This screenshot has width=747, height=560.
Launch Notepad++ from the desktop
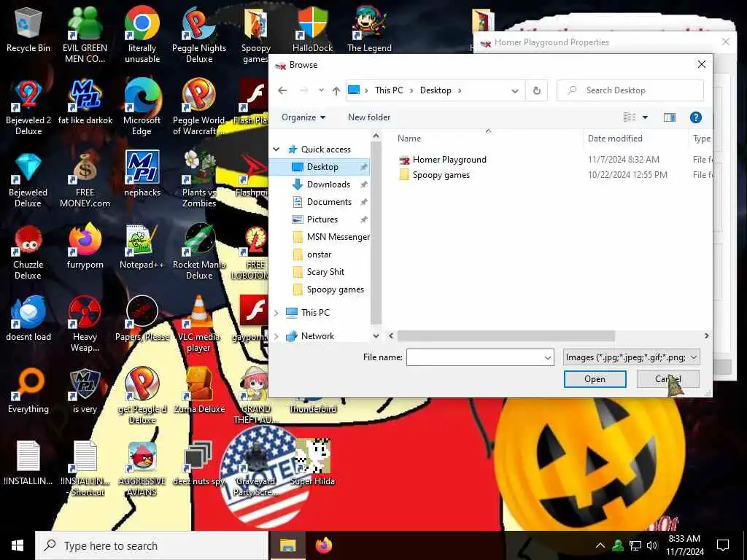coord(142,246)
